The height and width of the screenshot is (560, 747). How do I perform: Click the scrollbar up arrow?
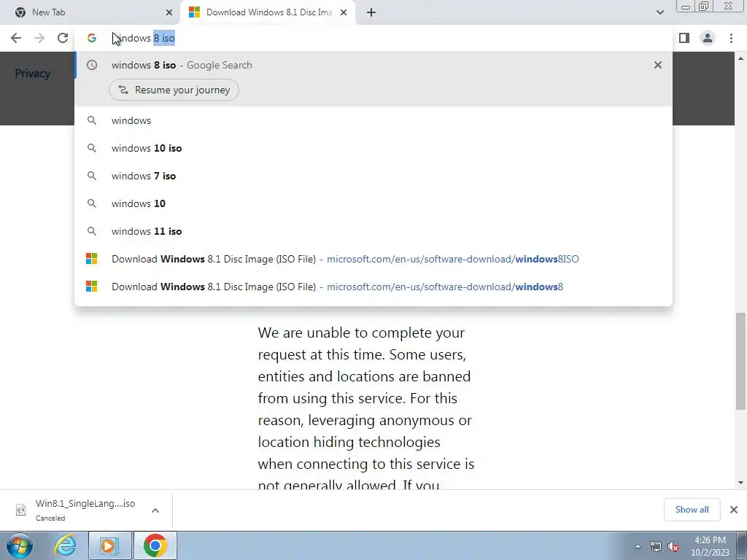point(741,58)
